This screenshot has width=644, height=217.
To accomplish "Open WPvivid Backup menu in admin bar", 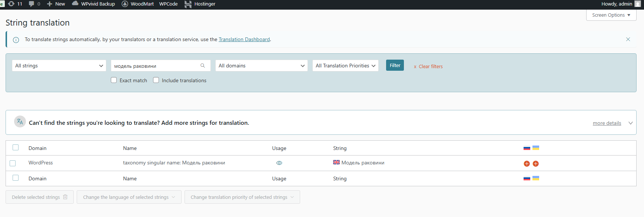I will (x=93, y=4).
